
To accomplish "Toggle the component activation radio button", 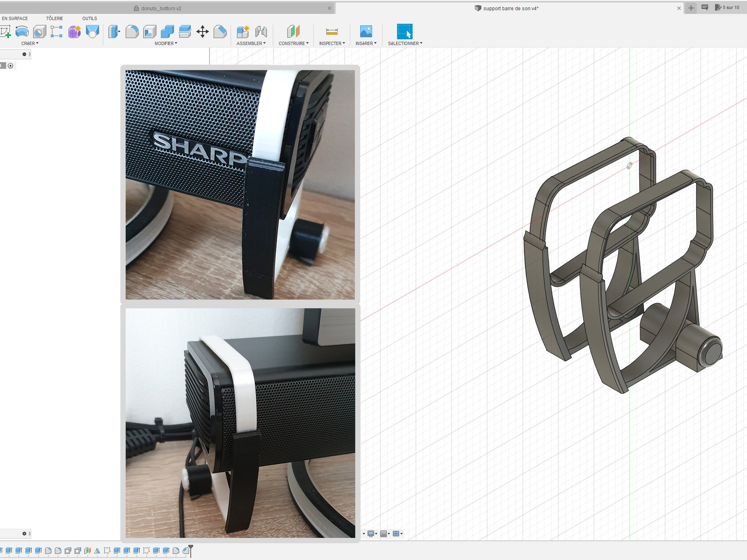I will (11, 65).
